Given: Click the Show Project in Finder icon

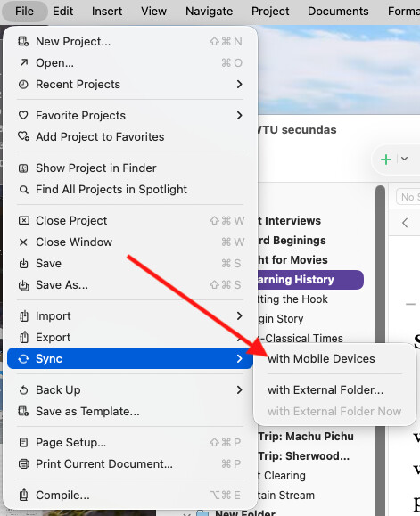Looking at the screenshot, I should pos(23,168).
